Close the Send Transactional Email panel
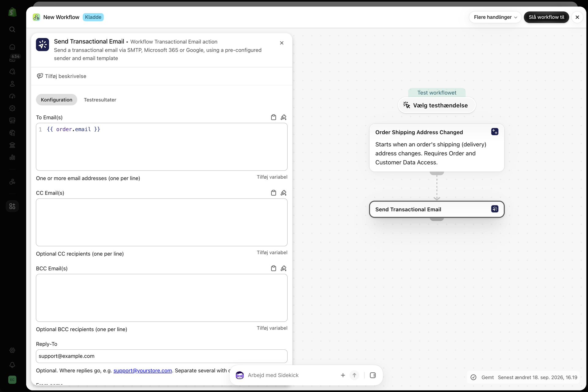The height and width of the screenshot is (392, 588). (x=282, y=43)
